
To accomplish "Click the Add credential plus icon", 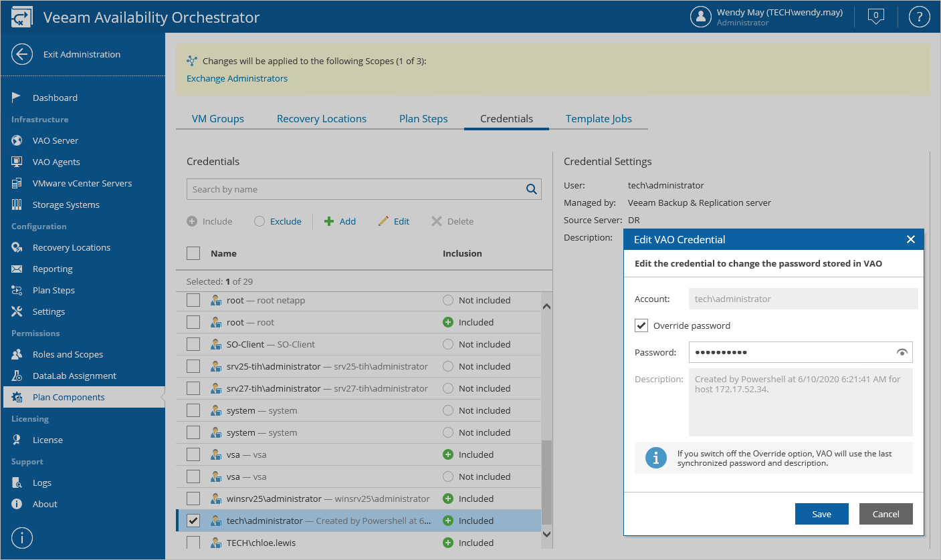I will click(x=329, y=221).
